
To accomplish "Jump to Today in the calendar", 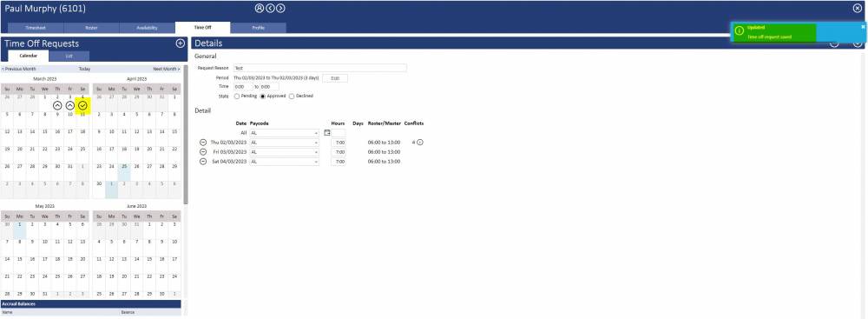I will pyautogui.click(x=84, y=70).
